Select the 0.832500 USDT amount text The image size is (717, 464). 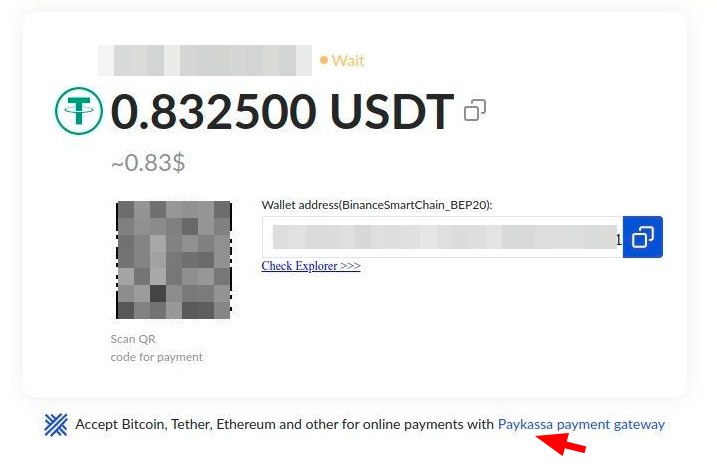282,111
